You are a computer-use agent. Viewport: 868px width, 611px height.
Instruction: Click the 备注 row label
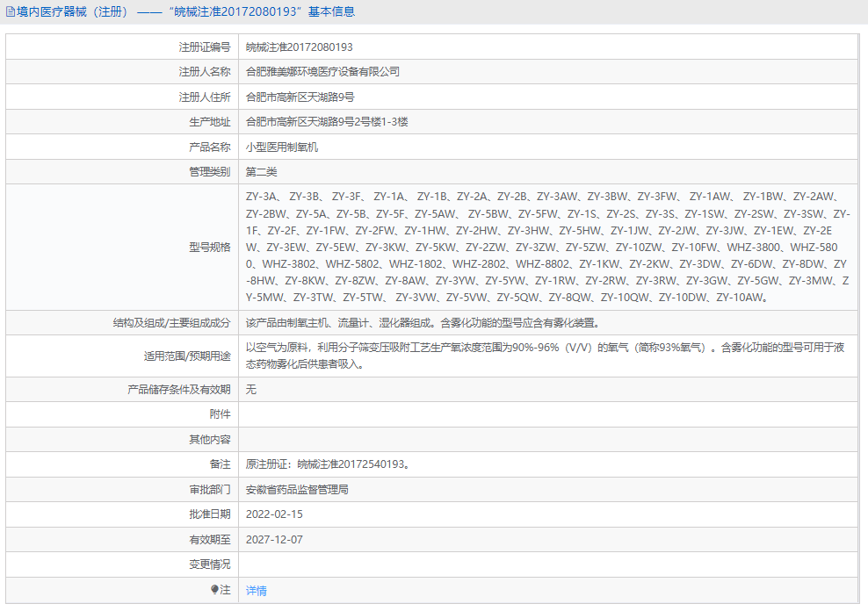pos(220,464)
